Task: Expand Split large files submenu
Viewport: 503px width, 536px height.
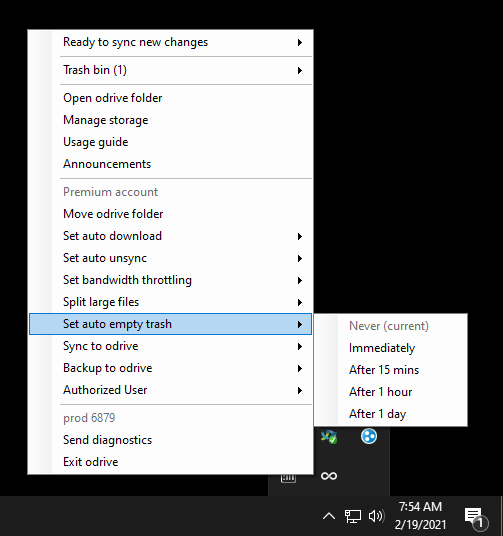Action: [x=170, y=302]
